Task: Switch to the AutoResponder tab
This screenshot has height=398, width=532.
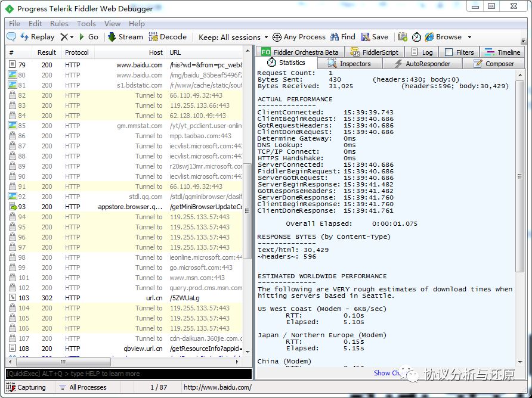Action: click(422, 64)
